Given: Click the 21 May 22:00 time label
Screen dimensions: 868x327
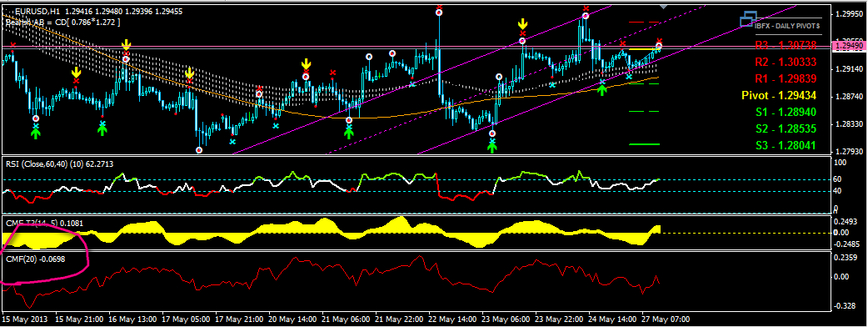Looking at the screenshot, I should tap(398, 319).
